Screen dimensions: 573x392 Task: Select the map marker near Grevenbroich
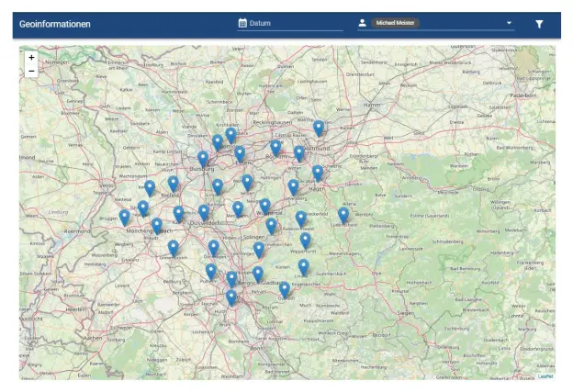(173, 247)
